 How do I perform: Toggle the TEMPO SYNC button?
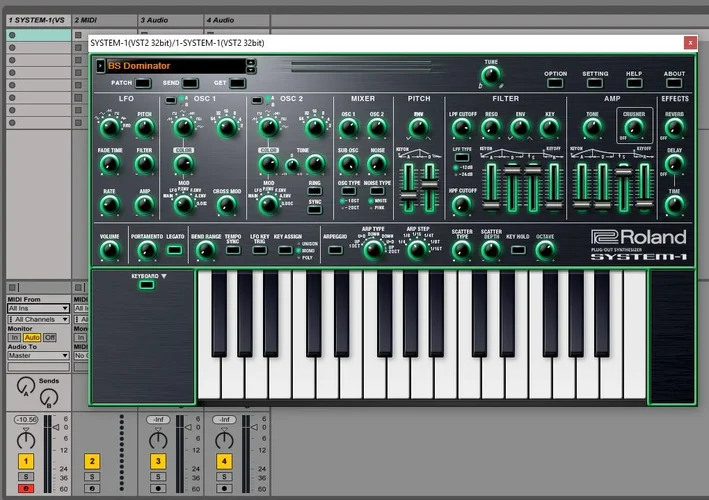[233, 250]
